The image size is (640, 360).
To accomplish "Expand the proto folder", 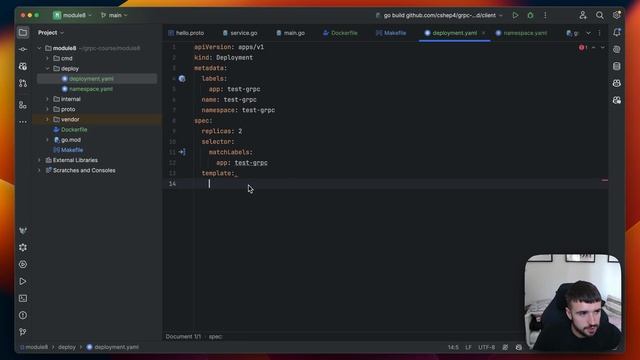I will [x=47, y=109].
